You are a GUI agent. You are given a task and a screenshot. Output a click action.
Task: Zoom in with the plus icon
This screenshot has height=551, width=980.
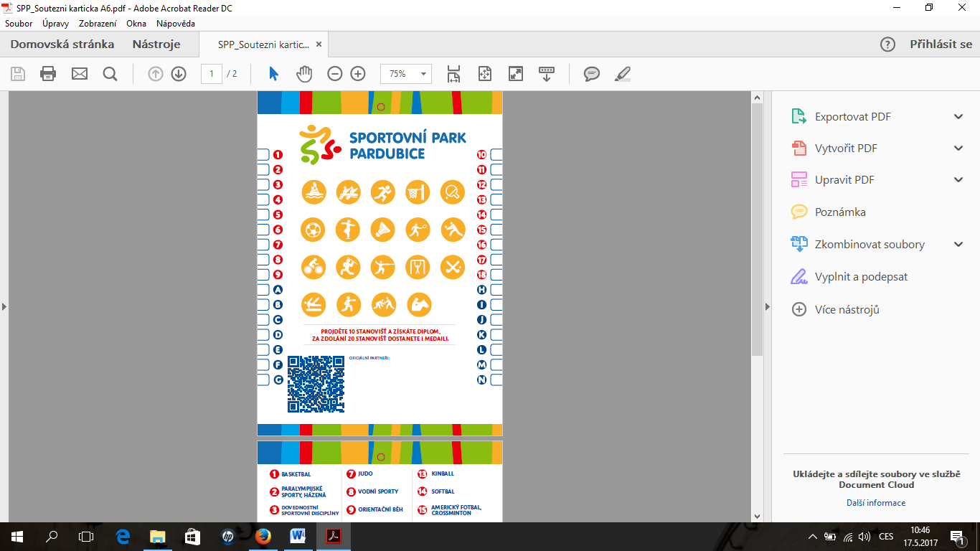pyautogui.click(x=358, y=73)
